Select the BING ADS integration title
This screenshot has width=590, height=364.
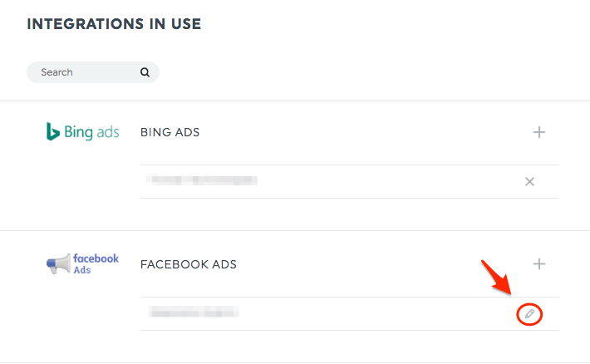coord(170,132)
